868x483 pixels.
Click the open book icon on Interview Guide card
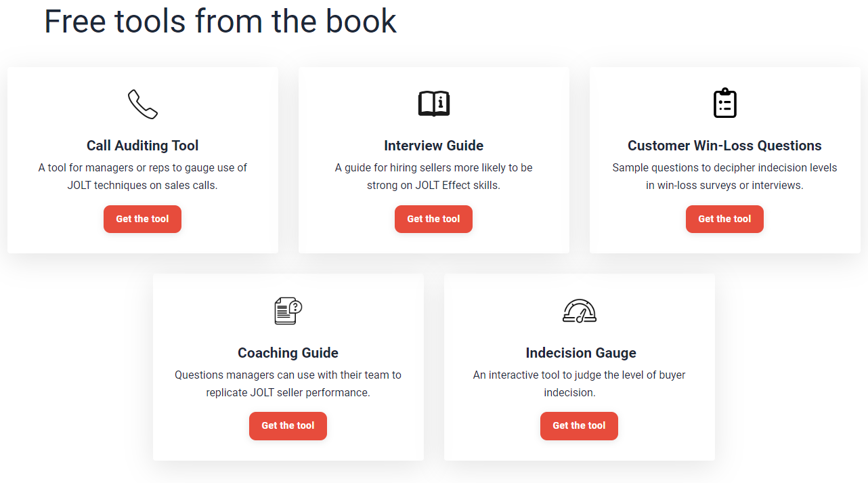[433, 103]
